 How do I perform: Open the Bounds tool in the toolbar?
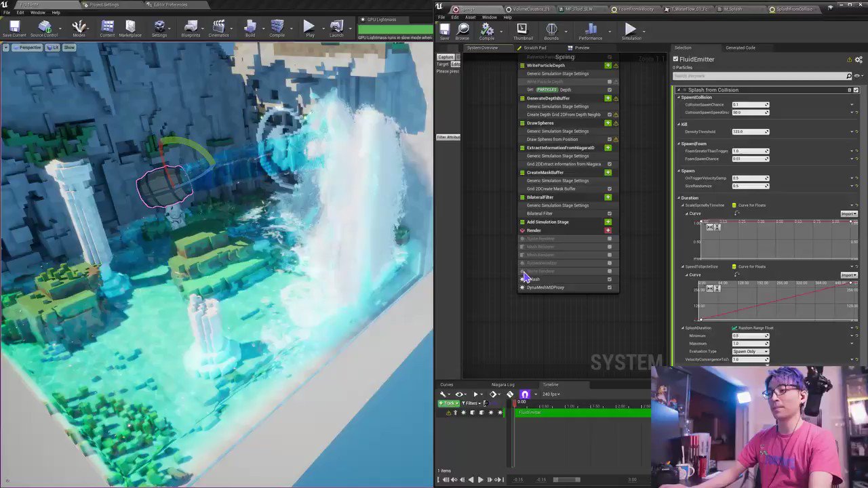pos(551,30)
